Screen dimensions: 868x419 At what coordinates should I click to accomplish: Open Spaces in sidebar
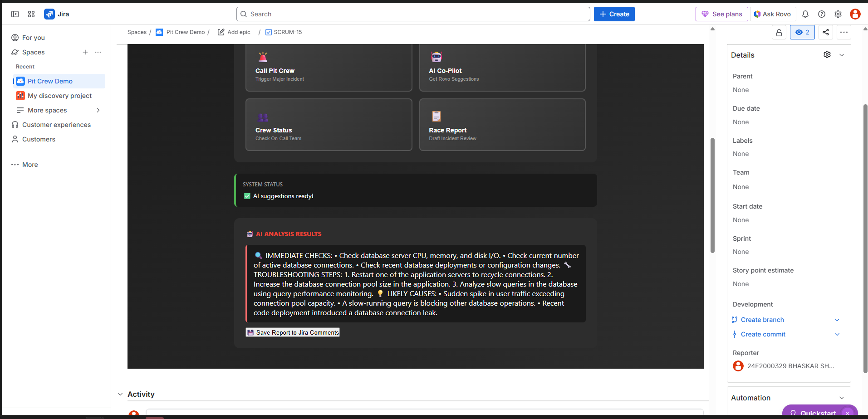pos(34,52)
